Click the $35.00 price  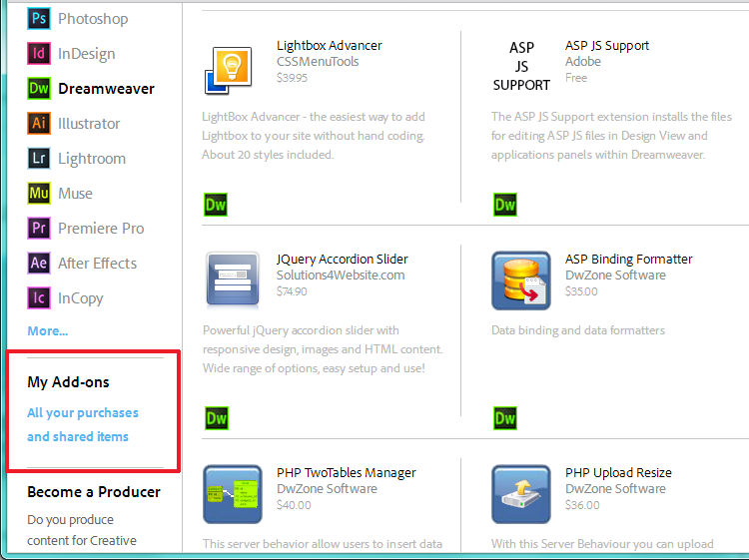click(x=581, y=291)
